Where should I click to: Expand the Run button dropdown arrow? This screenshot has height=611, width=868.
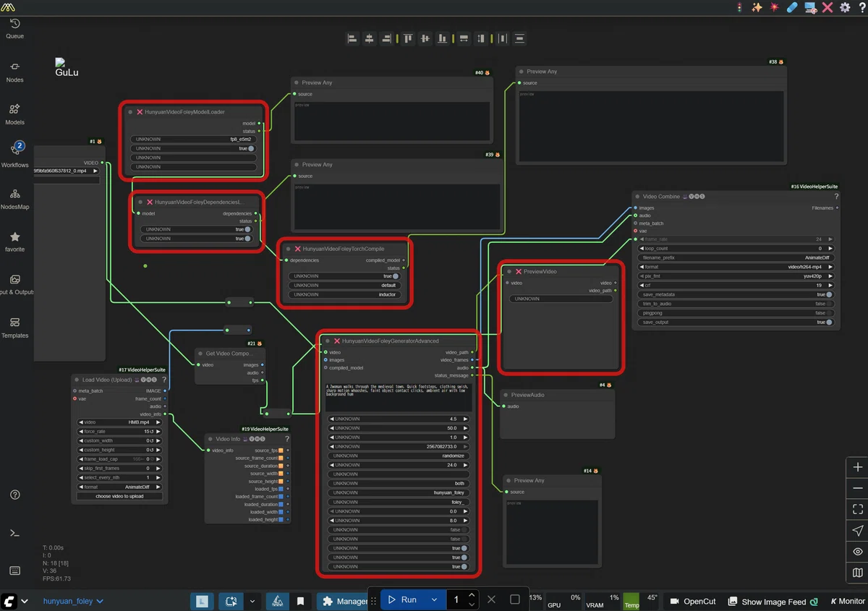(x=434, y=599)
